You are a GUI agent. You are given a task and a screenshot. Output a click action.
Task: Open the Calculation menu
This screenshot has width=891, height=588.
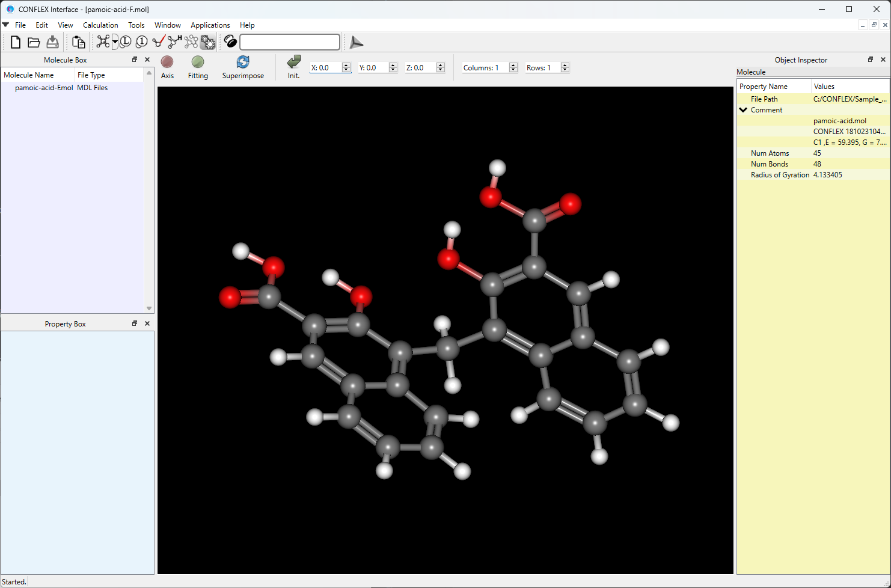tap(100, 25)
